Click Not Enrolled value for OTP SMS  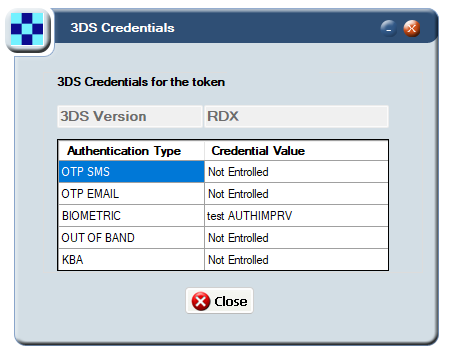(x=238, y=172)
